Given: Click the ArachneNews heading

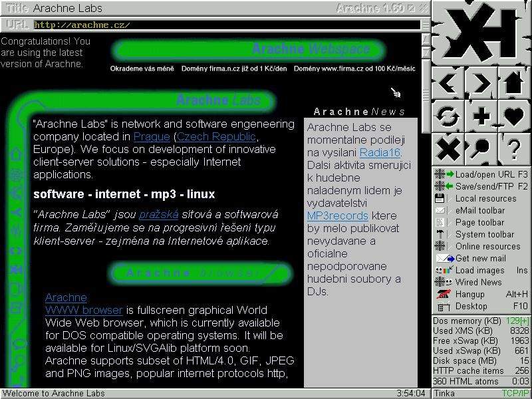Looking at the screenshot, I should tap(359, 112).
